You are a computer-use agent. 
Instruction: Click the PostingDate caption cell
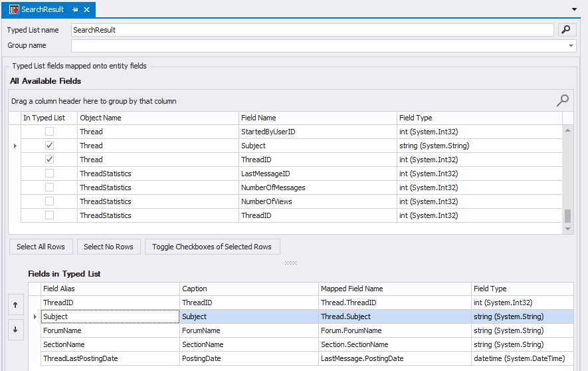coord(249,358)
